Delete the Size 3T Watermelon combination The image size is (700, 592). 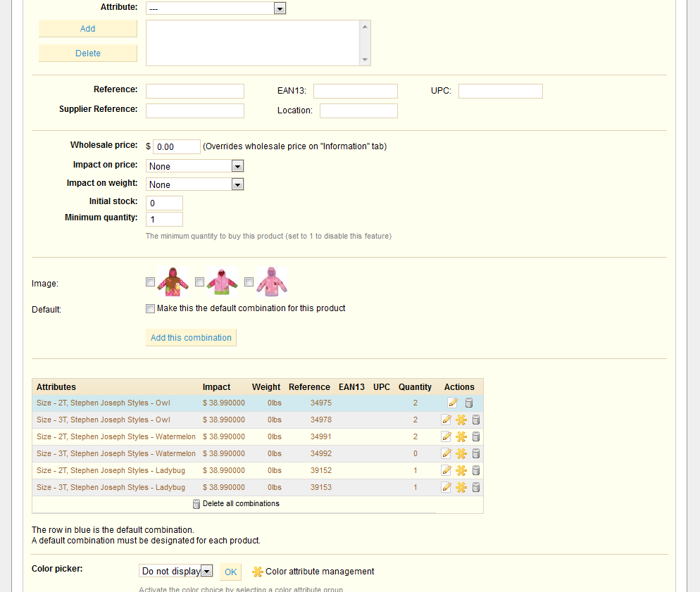pyautogui.click(x=476, y=454)
